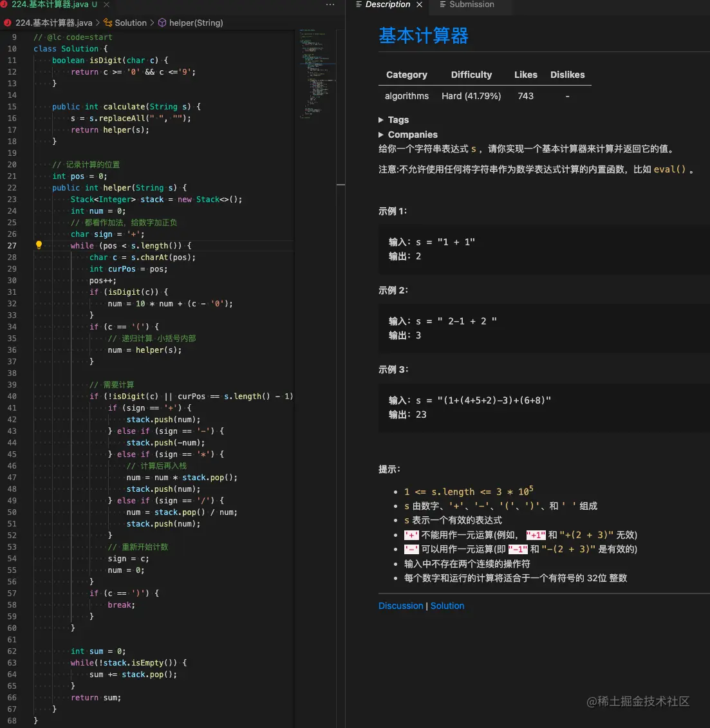
Task: Click the lightbulb quick-fix icon on line 27
Action: (39, 245)
